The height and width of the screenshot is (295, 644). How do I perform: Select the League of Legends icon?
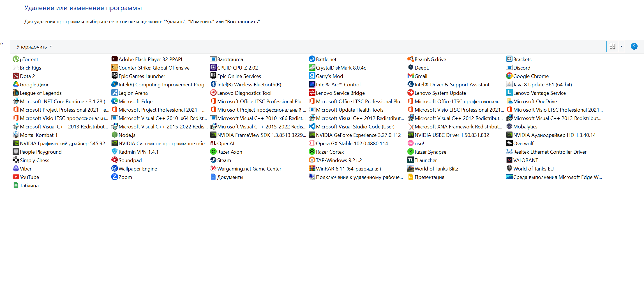click(x=16, y=93)
